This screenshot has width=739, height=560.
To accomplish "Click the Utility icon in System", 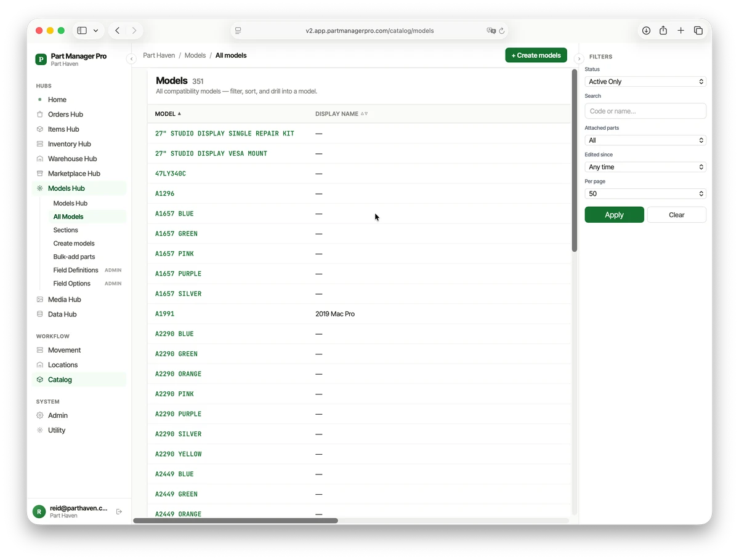I will [x=40, y=430].
